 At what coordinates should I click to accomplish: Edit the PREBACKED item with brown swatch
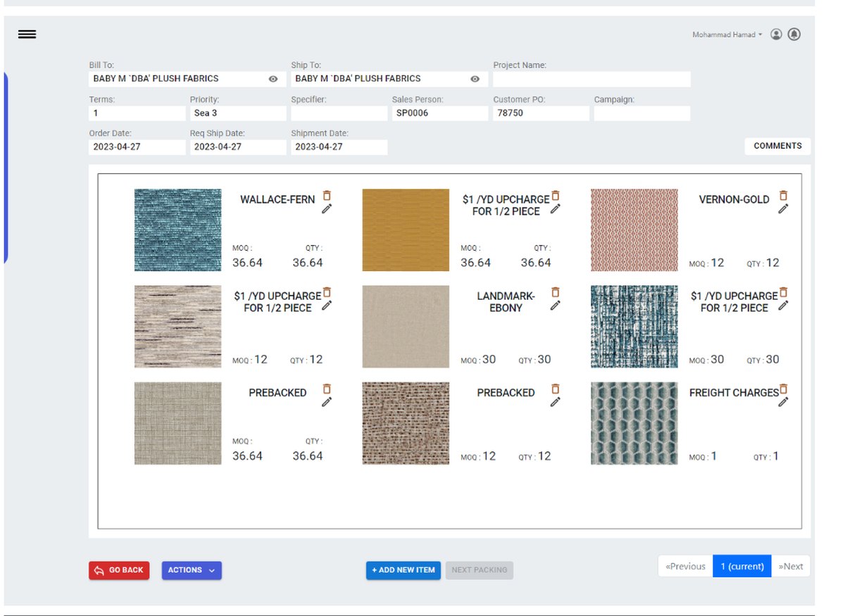[555, 401]
